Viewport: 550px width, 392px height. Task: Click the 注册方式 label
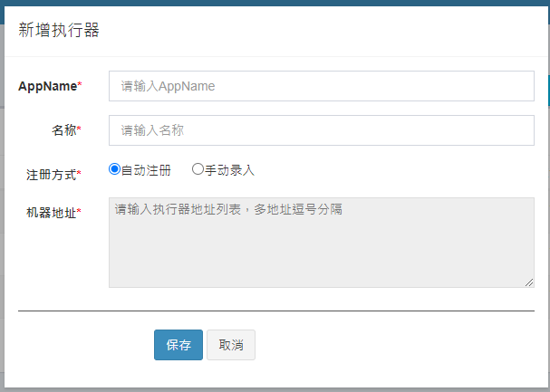pos(52,174)
